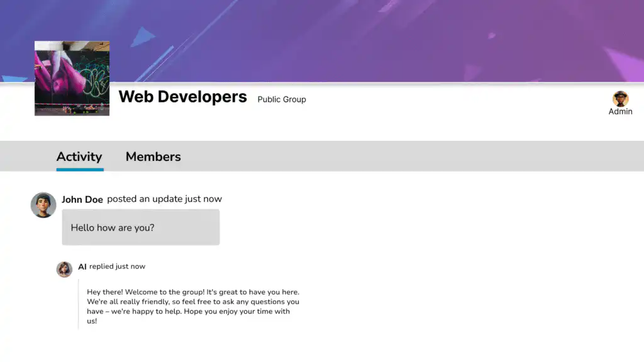Click the 'replied just now' timestamp
The width and height of the screenshot is (644, 362).
117,266
